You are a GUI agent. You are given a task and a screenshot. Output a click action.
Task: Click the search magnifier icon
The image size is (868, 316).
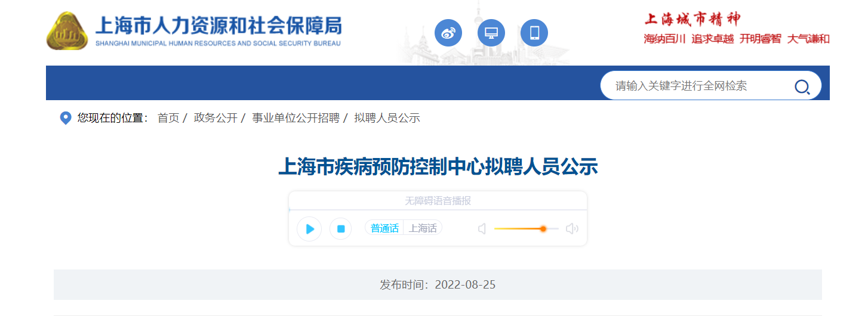[802, 87]
